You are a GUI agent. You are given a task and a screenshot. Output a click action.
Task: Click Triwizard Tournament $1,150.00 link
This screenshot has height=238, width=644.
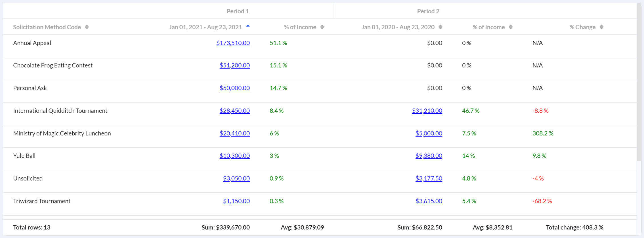[x=236, y=201]
